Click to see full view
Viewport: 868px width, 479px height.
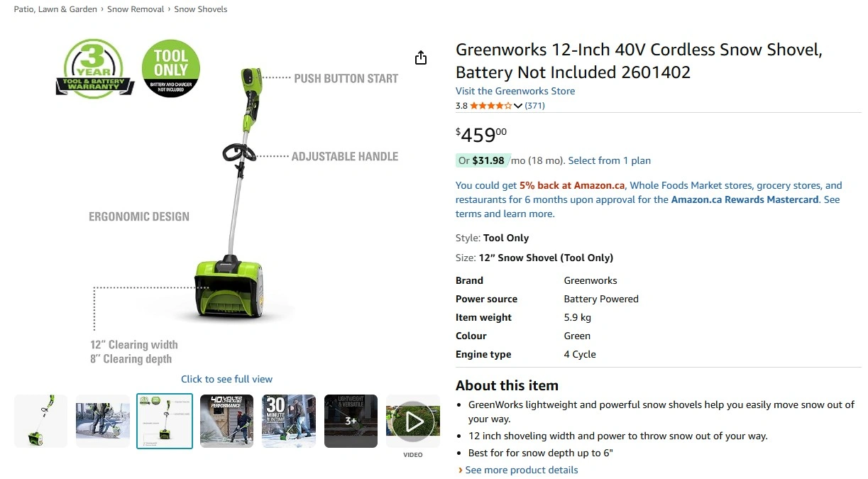(x=226, y=379)
